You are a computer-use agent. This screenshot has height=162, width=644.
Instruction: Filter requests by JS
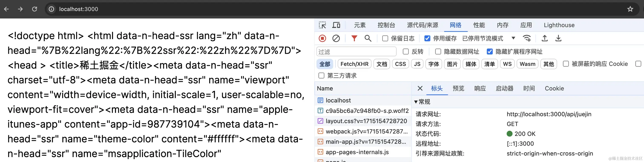[417, 64]
